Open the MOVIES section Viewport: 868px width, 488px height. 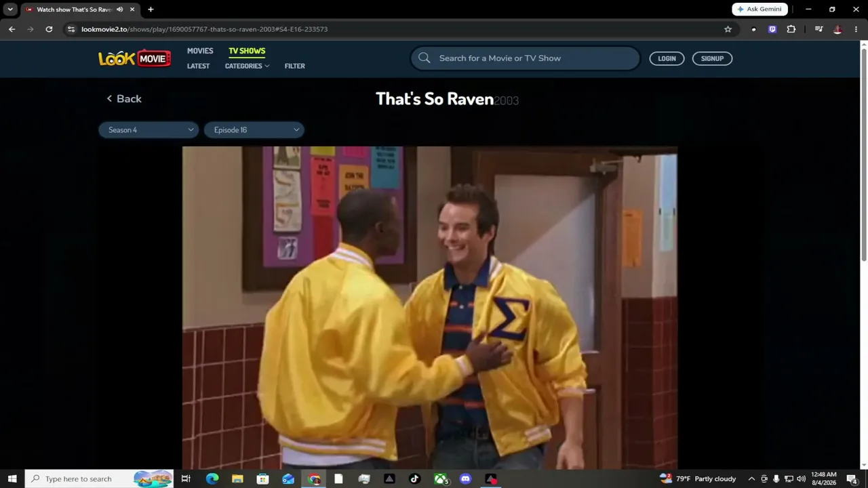point(200,51)
